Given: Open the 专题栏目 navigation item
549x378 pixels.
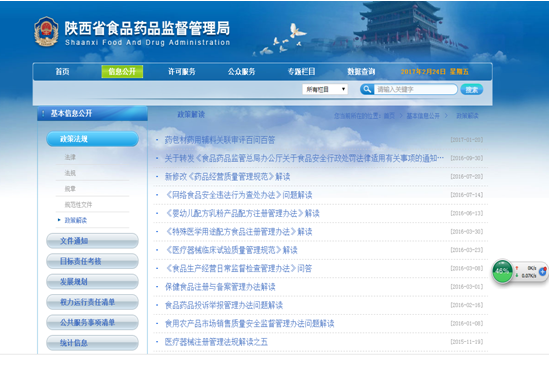Looking at the screenshot, I should [x=301, y=72].
